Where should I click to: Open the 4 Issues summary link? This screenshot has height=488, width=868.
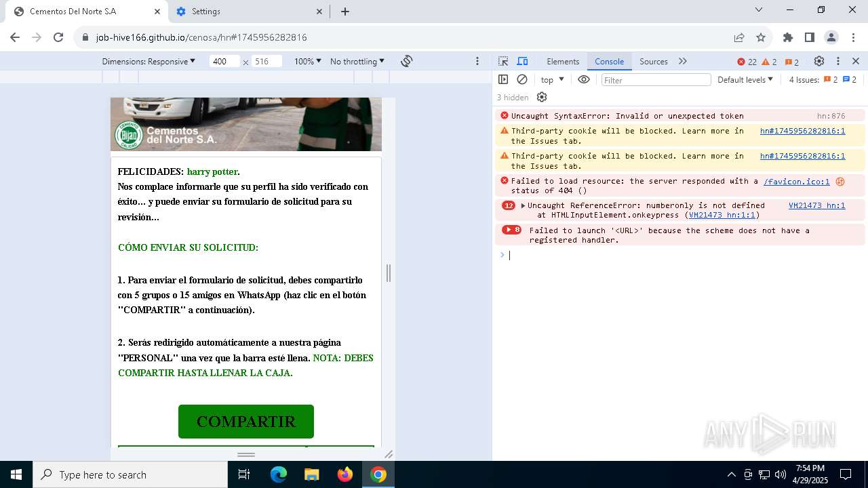tap(823, 79)
